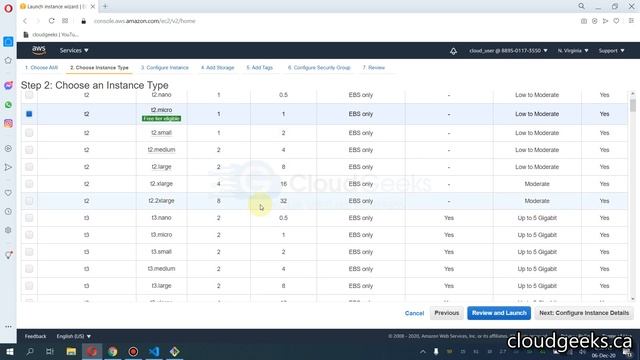Screen dimensions: 640x360
Task: Open the cloud_user account dropdown
Action: (508, 51)
